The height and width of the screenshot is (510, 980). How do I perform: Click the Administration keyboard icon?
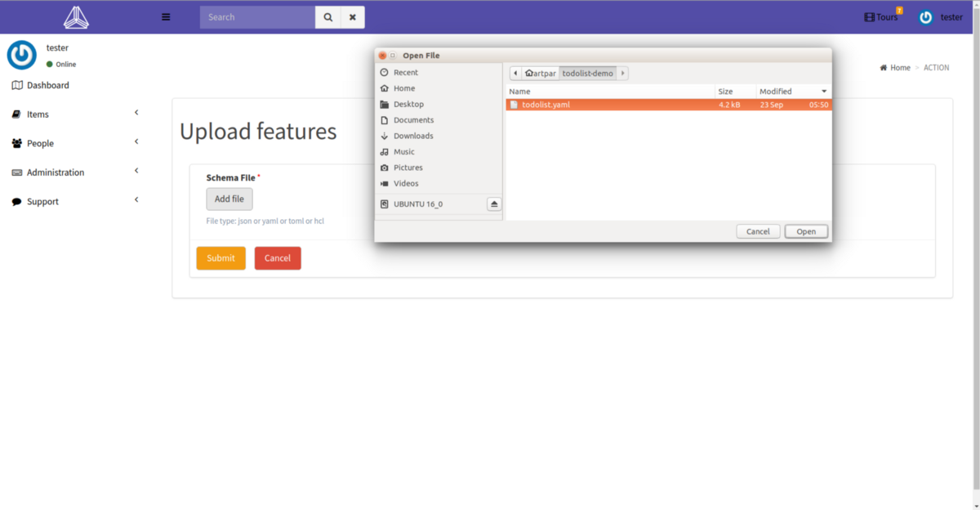point(17,172)
